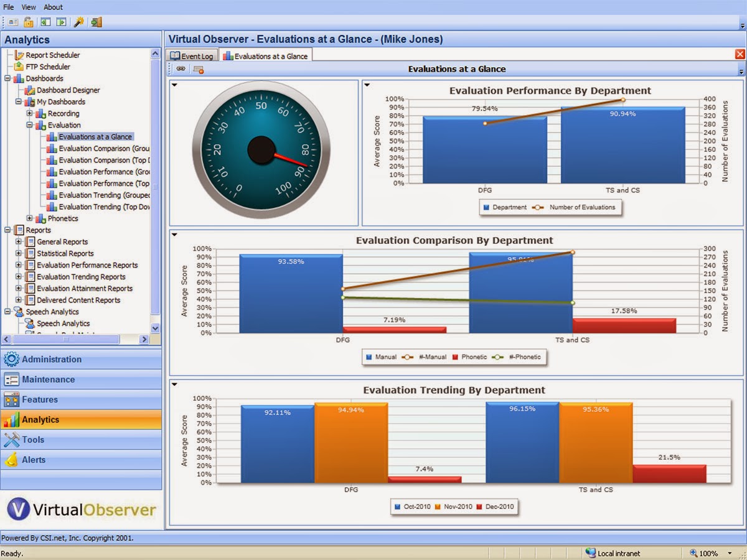Screen dimensions: 747x560
Task: Click the Phonetic red legend swatch
Action: pos(455,357)
